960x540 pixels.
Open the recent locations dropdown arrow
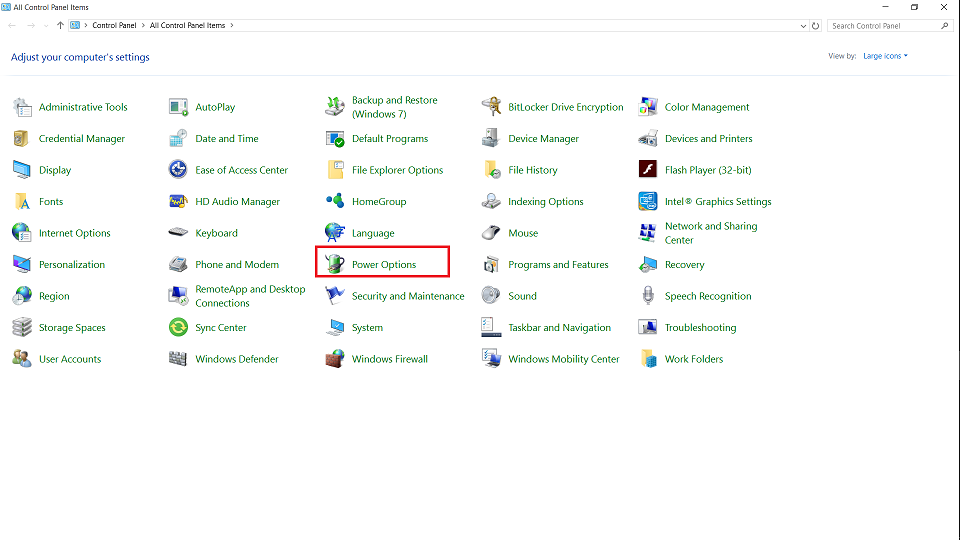click(x=46, y=26)
